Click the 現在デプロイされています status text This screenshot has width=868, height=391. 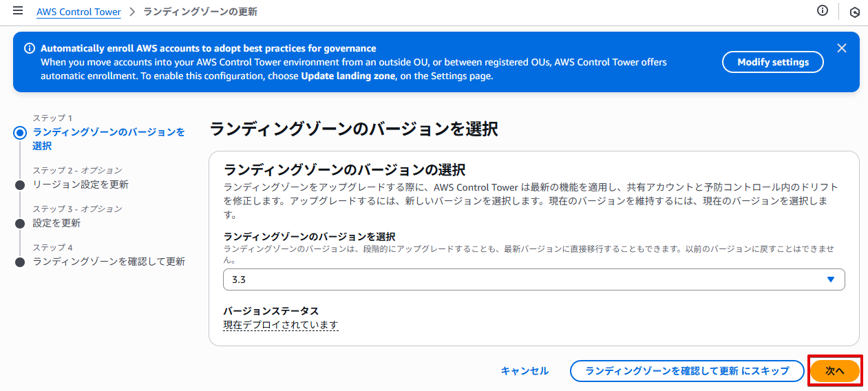click(x=280, y=325)
